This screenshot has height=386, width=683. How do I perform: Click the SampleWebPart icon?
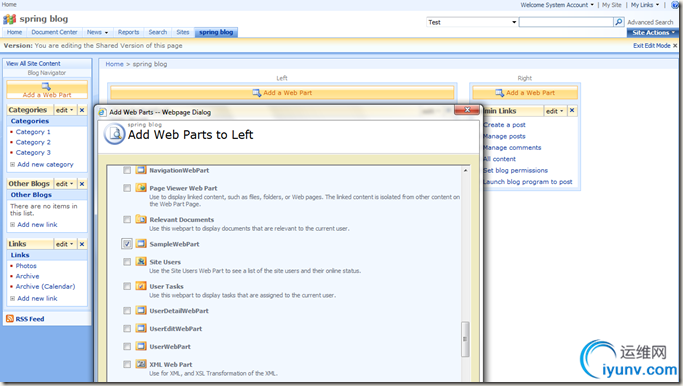pos(141,244)
